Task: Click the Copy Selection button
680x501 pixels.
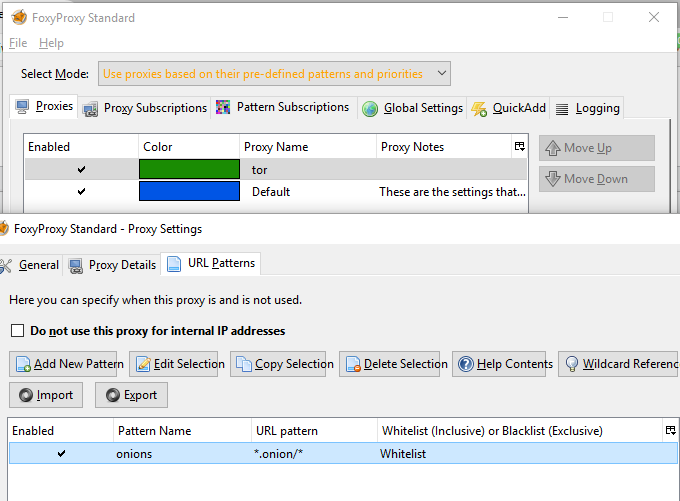Action: coord(278,364)
